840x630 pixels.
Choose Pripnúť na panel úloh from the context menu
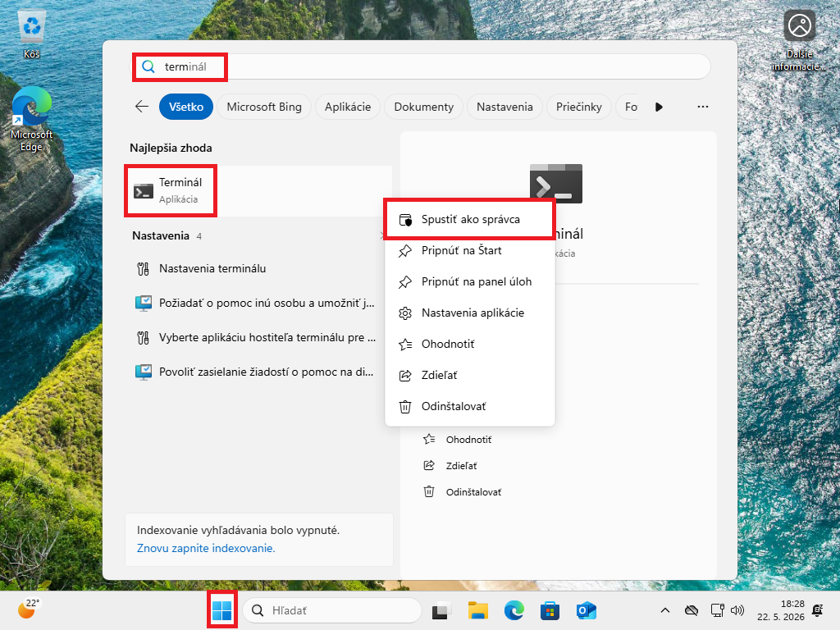pos(470,281)
